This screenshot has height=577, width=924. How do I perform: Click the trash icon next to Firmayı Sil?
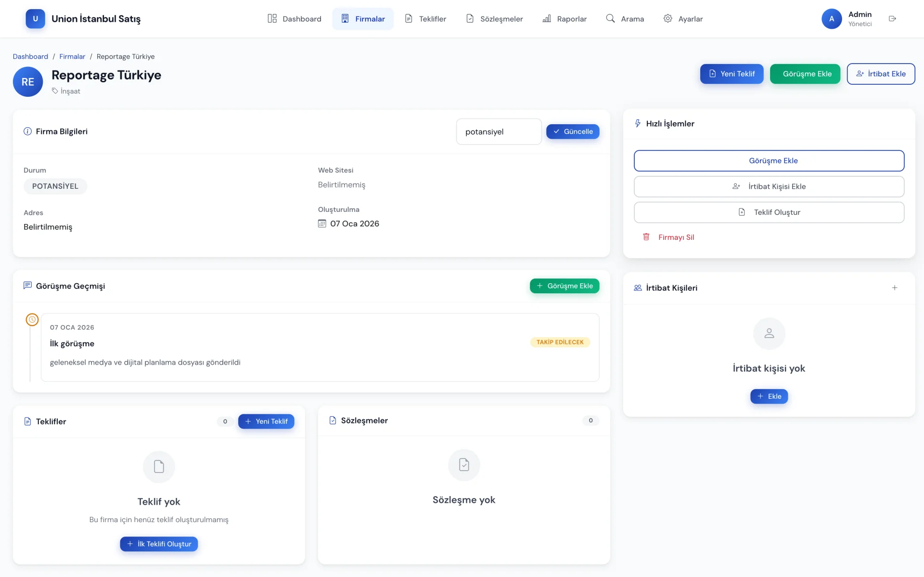coord(646,237)
